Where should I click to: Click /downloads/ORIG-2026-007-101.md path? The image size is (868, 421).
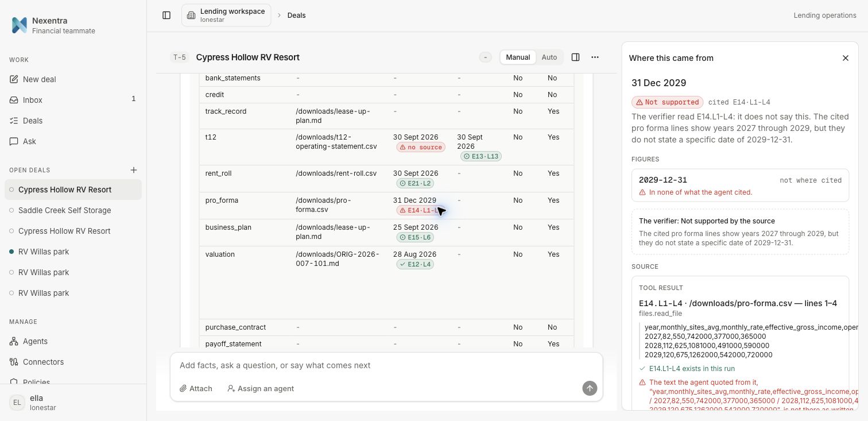click(337, 259)
